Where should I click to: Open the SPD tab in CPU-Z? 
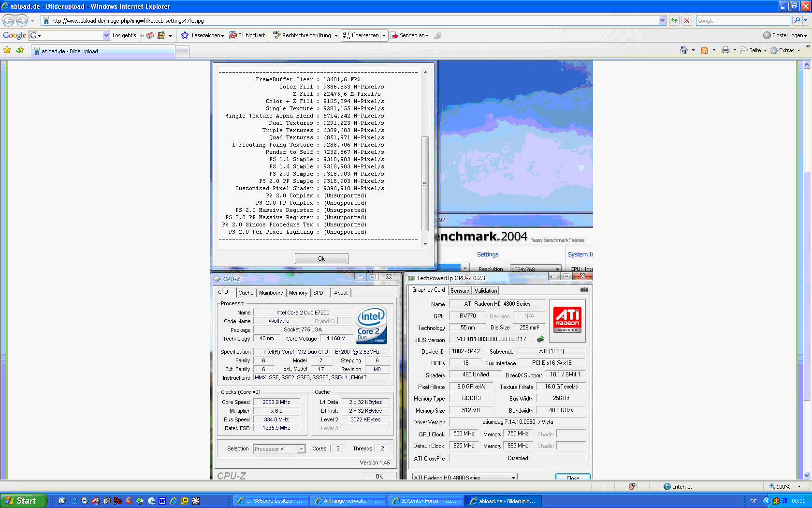coord(318,293)
